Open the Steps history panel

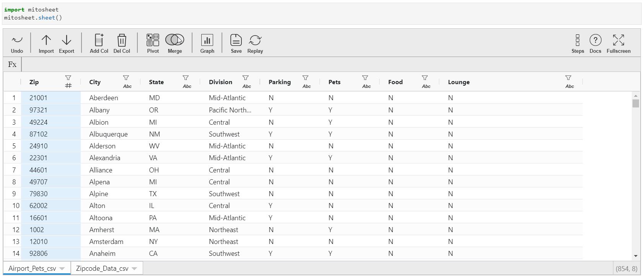577,40
